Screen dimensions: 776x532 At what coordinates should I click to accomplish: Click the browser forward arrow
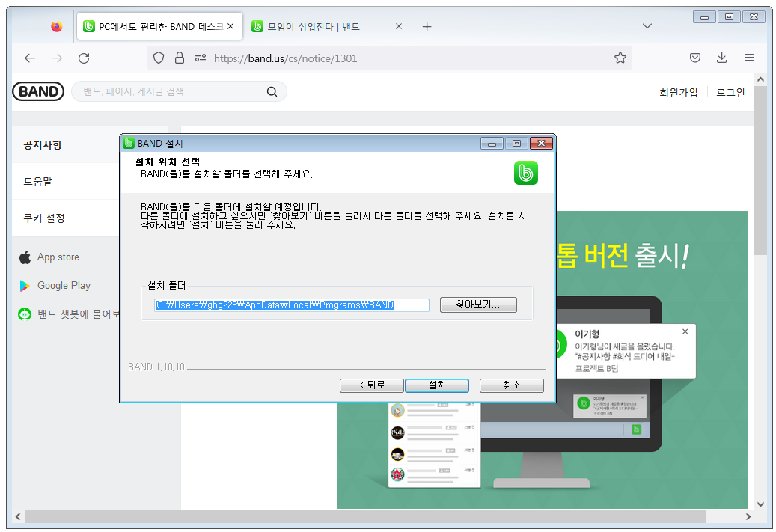(x=57, y=58)
